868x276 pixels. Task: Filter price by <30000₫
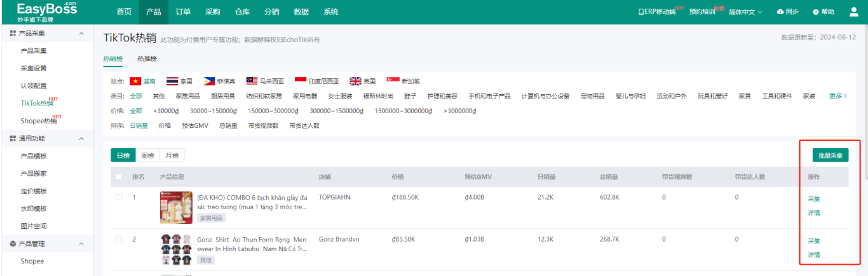tap(166, 111)
